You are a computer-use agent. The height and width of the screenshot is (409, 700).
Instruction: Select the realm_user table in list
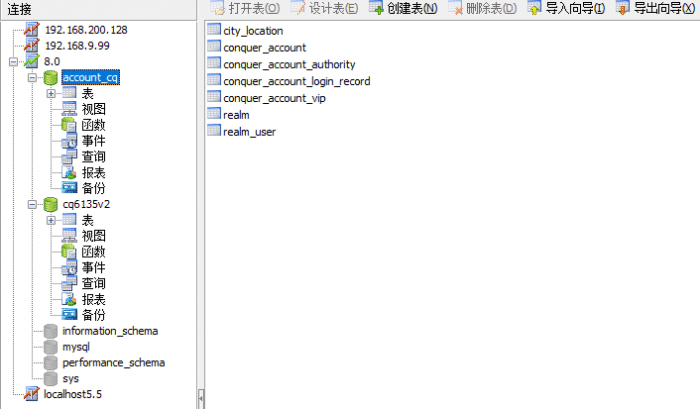pos(249,132)
